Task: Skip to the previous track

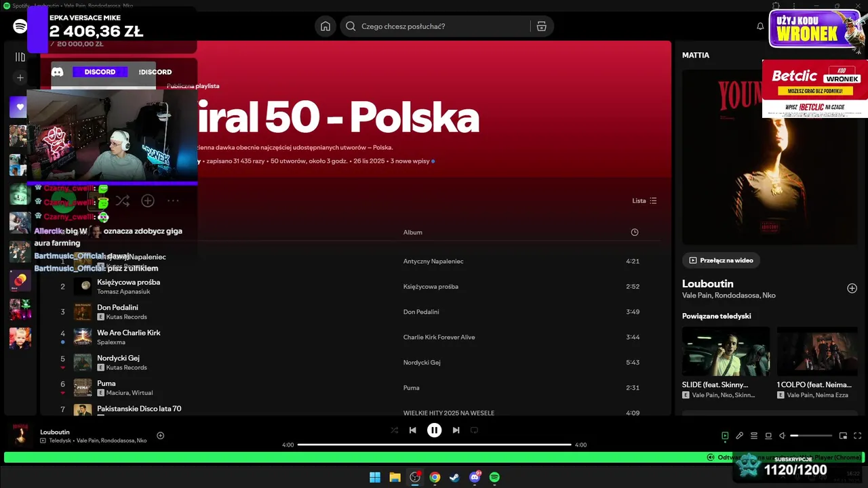Action: [x=412, y=430]
